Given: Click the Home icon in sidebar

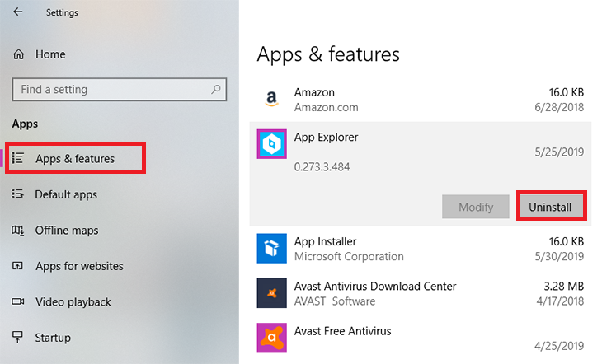Looking at the screenshot, I should (18, 54).
